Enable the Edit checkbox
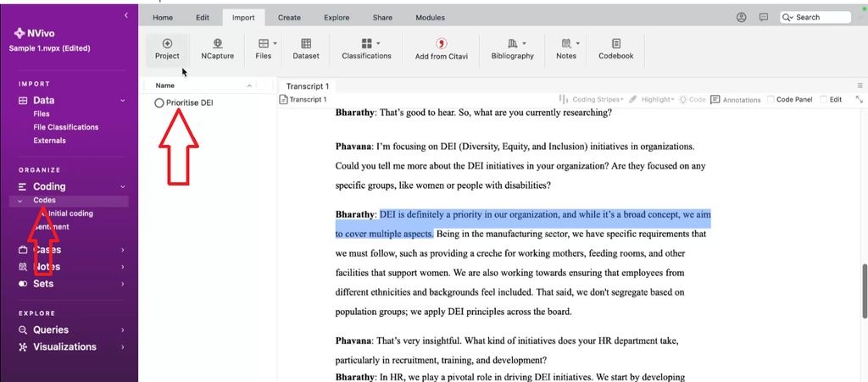 [824, 99]
